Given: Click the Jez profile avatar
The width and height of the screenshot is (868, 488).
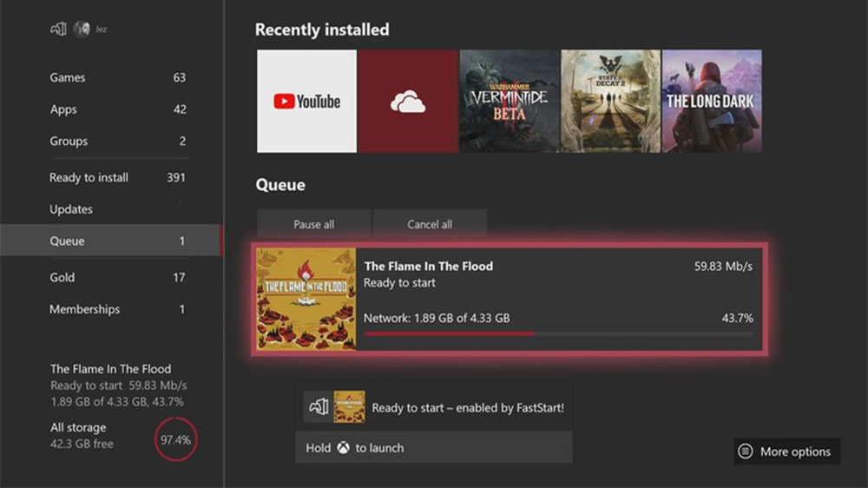Looking at the screenshot, I should pos(82,29).
